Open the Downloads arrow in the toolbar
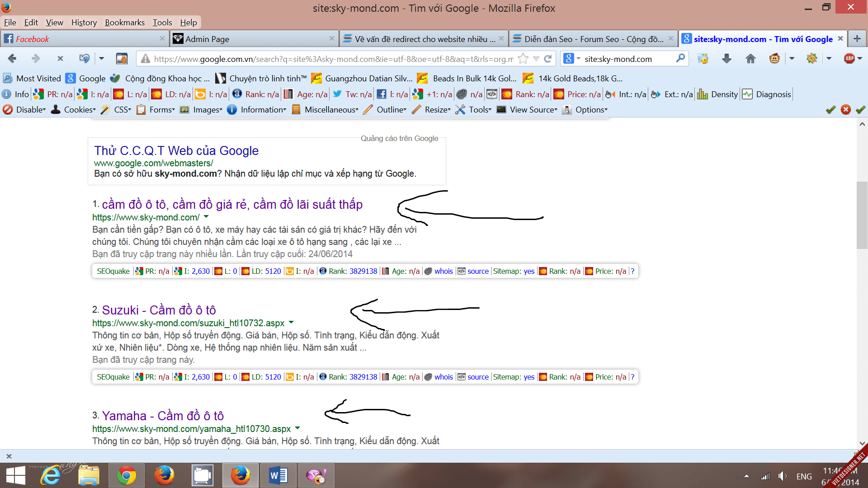 (726, 58)
